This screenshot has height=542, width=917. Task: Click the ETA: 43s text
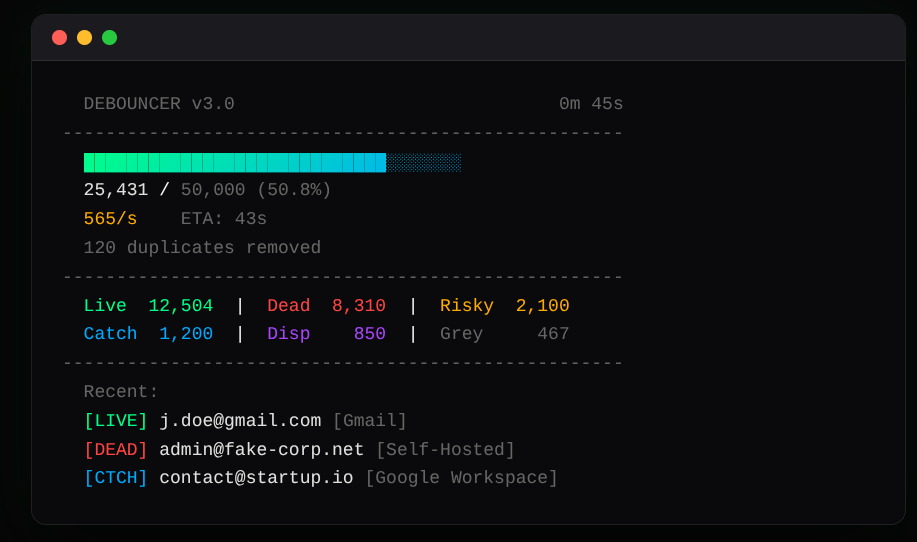tap(223, 219)
